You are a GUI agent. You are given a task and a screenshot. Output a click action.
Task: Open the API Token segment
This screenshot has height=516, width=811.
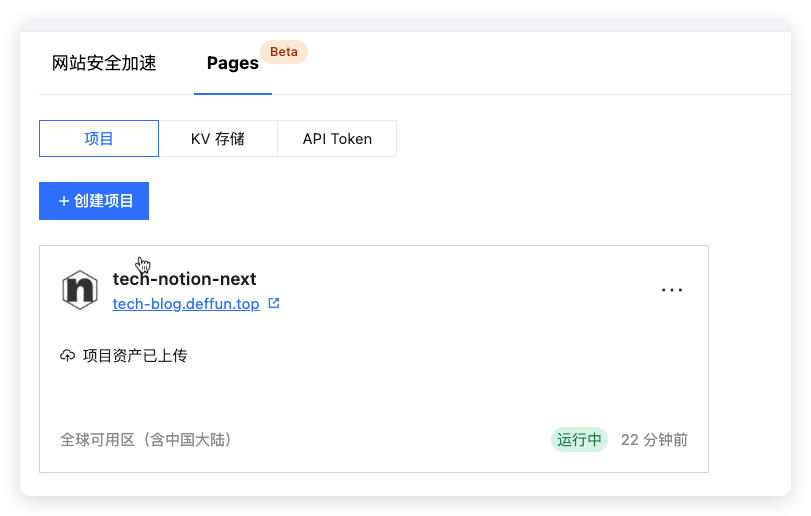(x=337, y=139)
